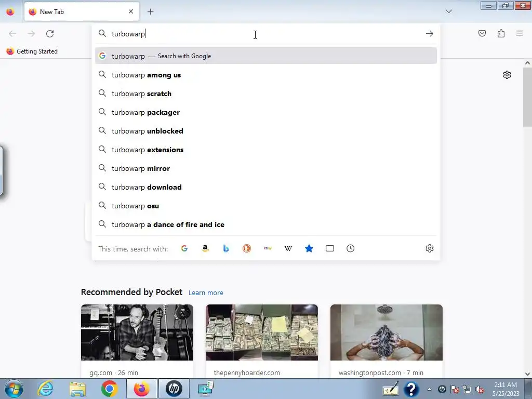Close the New Tab tab
This screenshot has height=399, width=532.
(131, 11)
